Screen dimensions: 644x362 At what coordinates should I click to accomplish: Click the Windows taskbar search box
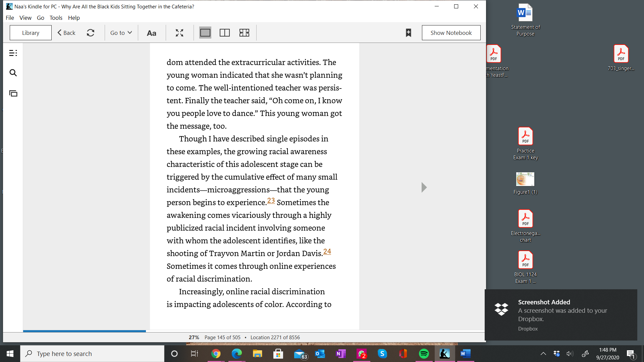(x=92, y=354)
